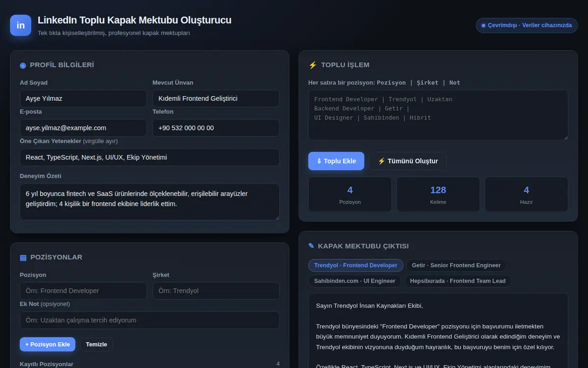The width and height of the screenshot is (588, 368).
Task: Click the + Pozisyon Ekle button
Action: click(48, 344)
